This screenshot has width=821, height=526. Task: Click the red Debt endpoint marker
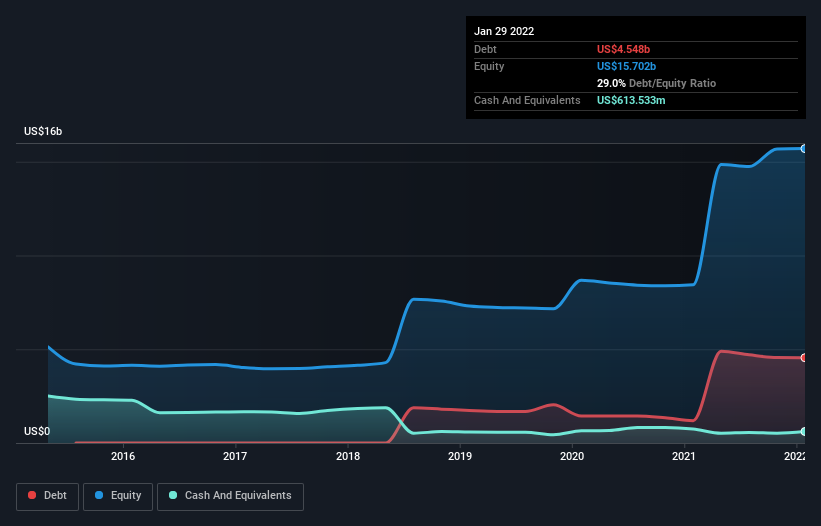[804, 358]
